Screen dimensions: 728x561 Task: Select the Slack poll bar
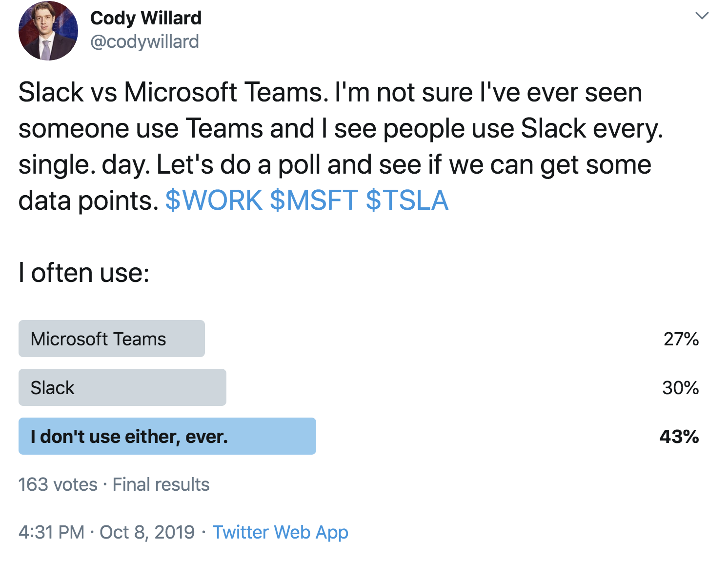(122, 387)
